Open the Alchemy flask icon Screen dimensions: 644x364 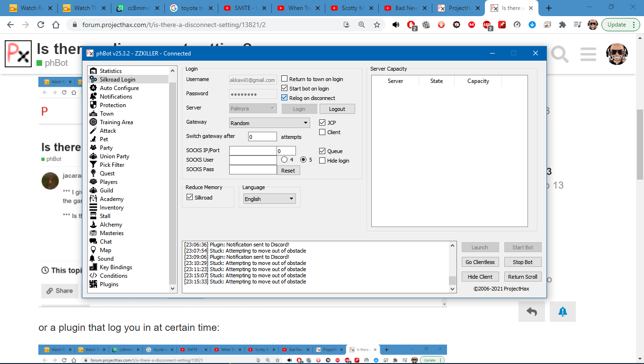[x=93, y=225]
